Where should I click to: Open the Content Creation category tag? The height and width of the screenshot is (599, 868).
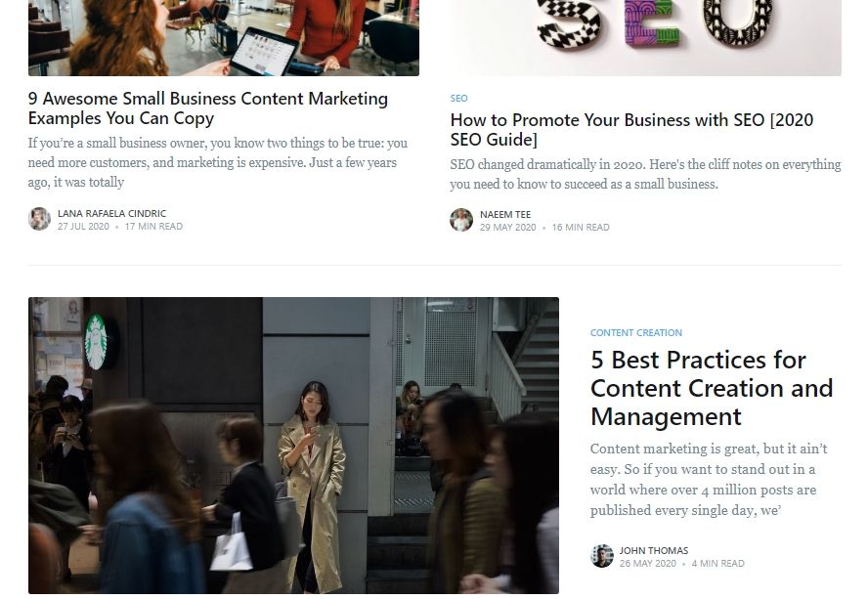click(x=636, y=332)
